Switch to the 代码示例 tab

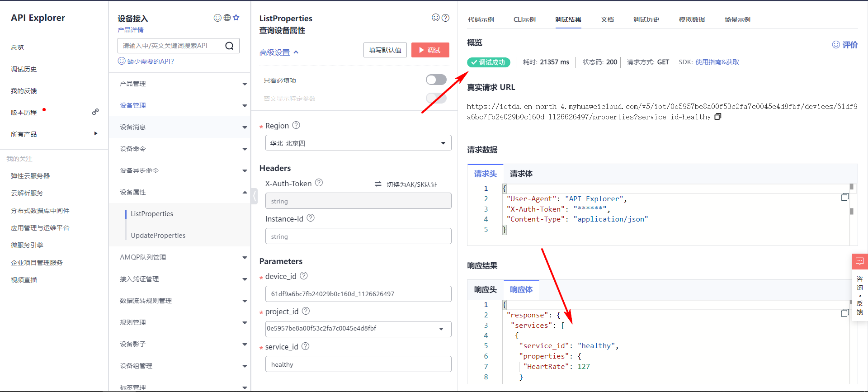[481, 19]
